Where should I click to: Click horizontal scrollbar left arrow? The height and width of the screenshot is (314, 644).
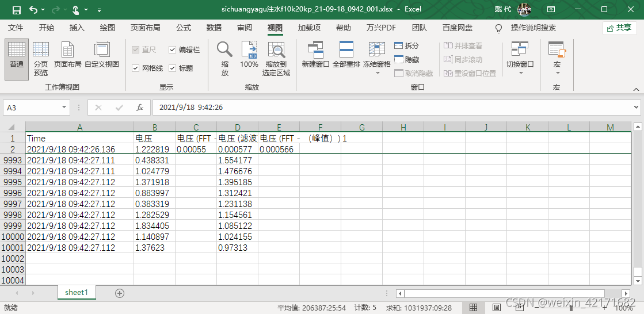click(399, 293)
